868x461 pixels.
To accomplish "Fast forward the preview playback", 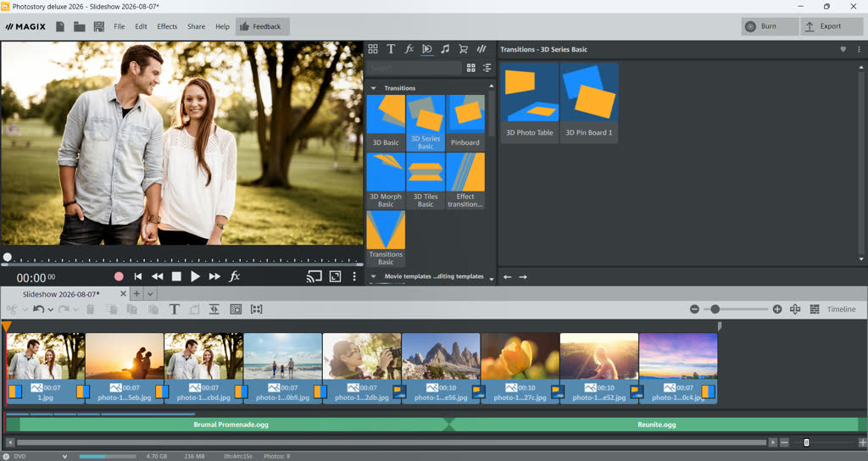I will coord(214,276).
